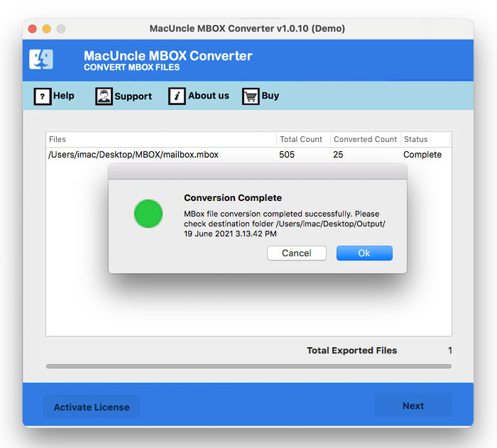
Task: Click the Complete status cell
Action: tap(422, 154)
